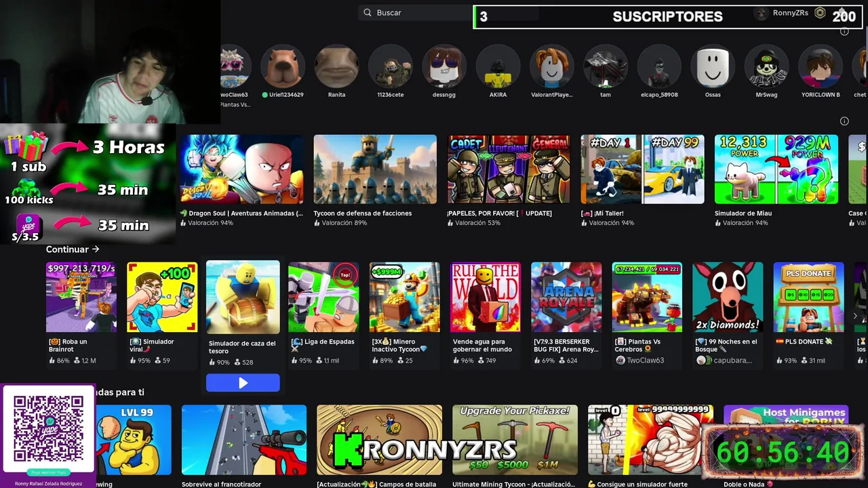Click the search magnifier icon
This screenshot has width=868, height=488.
(x=368, y=13)
